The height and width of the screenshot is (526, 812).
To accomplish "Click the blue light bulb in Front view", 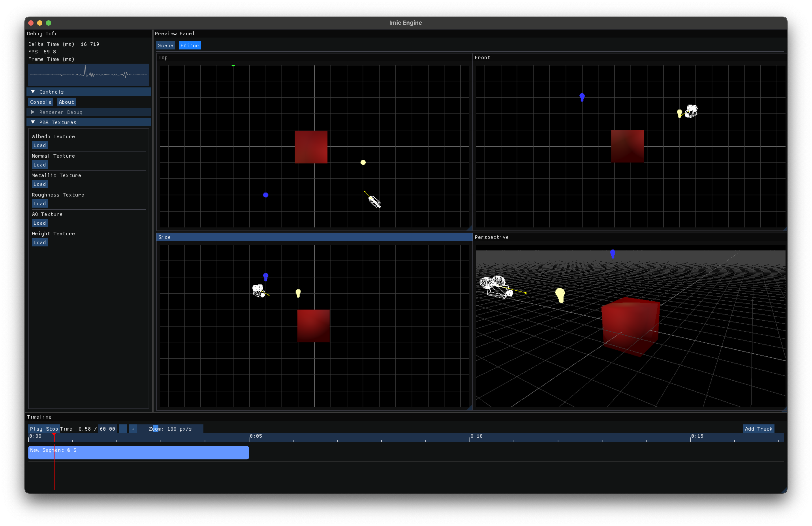I will 582,97.
